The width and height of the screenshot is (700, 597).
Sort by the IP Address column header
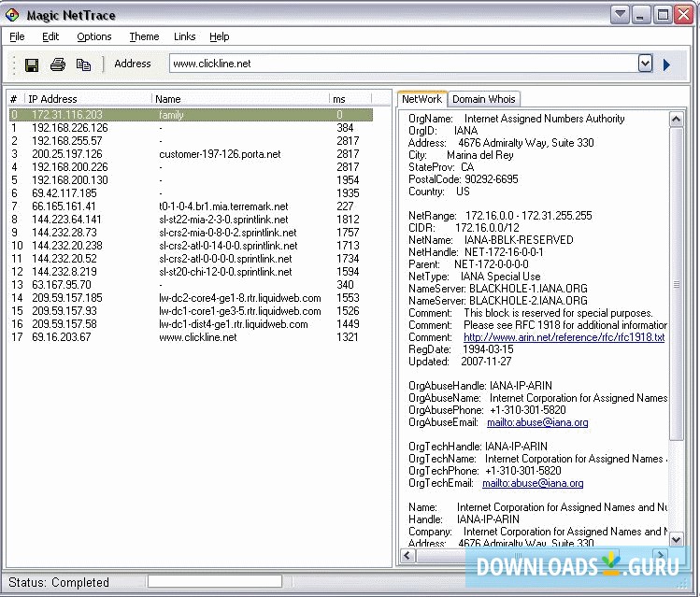89,99
